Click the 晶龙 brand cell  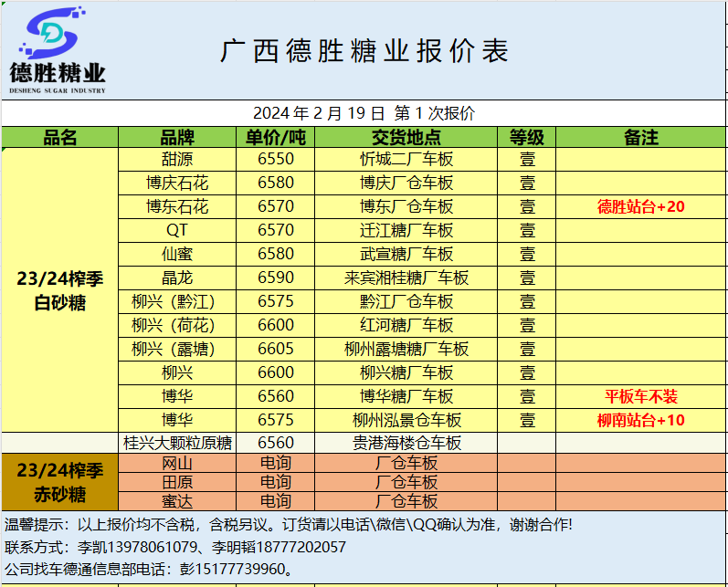pos(177,278)
